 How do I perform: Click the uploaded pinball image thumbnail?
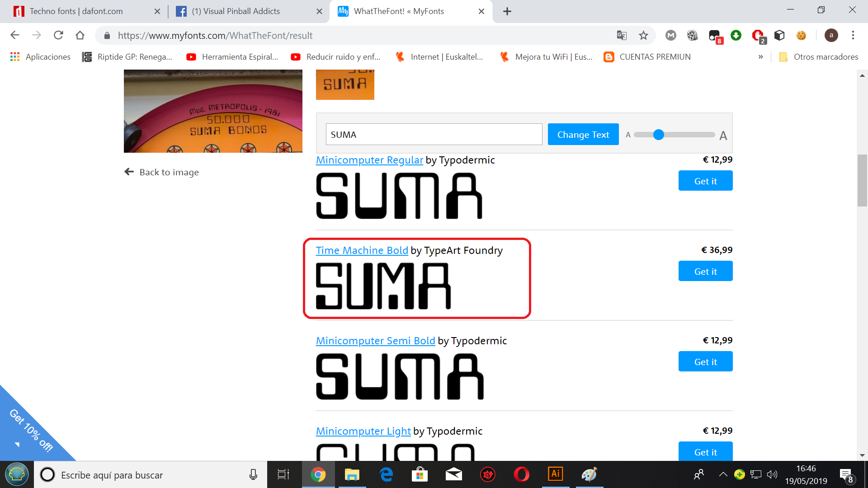pos(213,111)
